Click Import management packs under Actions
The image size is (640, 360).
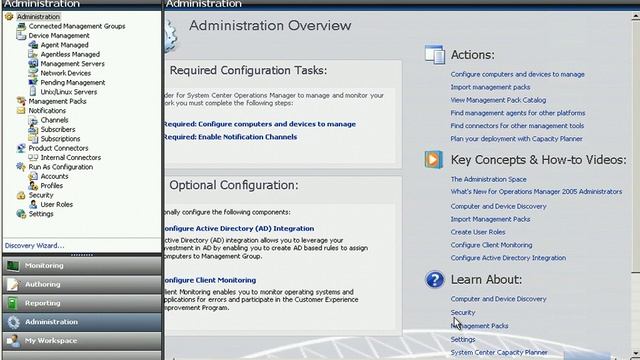[490, 87]
